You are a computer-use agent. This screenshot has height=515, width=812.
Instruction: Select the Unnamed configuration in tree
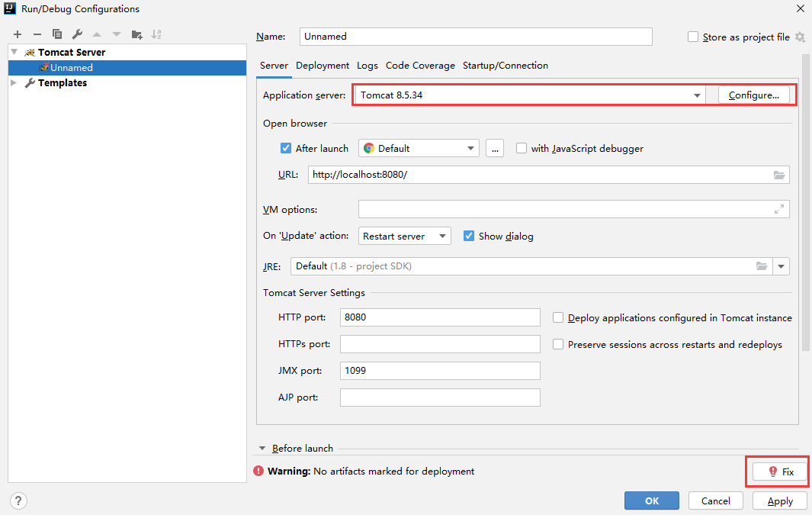point(127,68)
